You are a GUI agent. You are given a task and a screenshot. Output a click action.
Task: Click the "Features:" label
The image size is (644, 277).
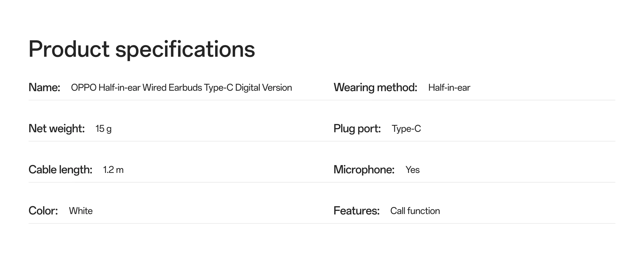(x=356, y=211)
